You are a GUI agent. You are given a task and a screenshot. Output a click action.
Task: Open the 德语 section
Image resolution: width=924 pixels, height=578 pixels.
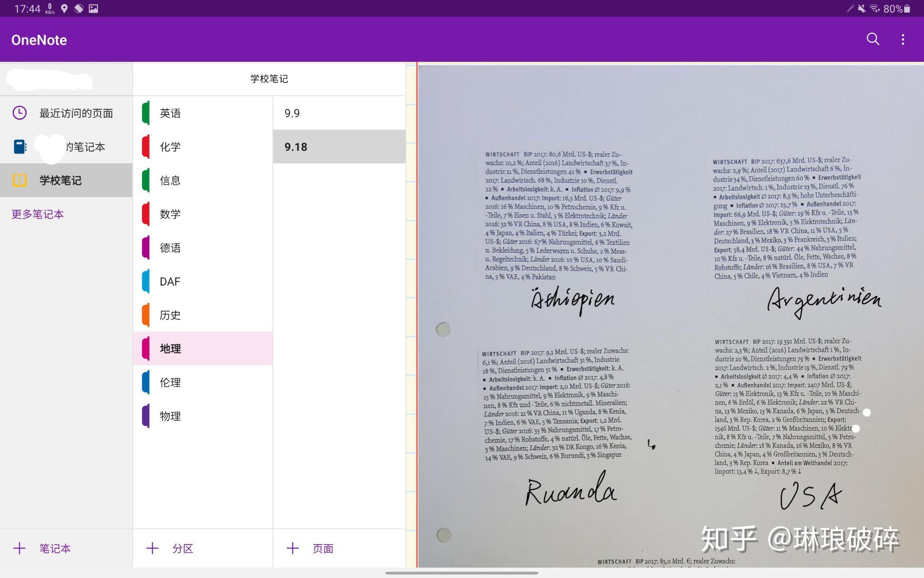point(170,248)
